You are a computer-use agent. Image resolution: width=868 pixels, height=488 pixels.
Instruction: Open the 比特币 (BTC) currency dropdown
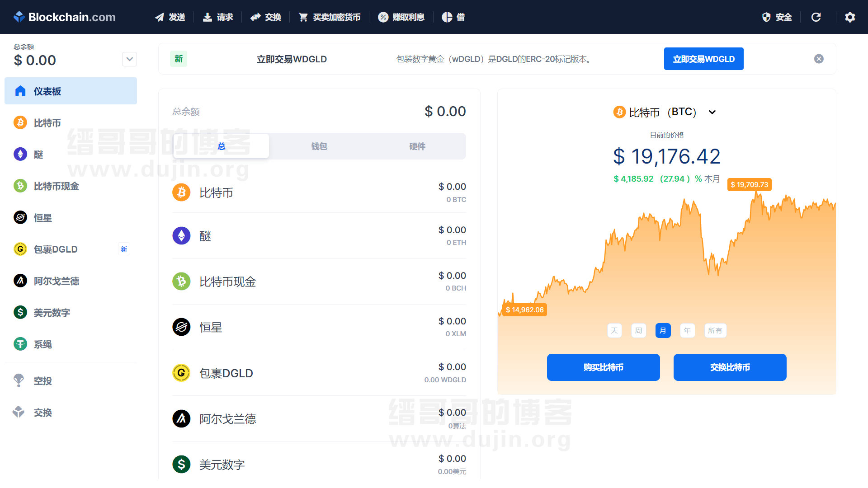click(712, 112)
